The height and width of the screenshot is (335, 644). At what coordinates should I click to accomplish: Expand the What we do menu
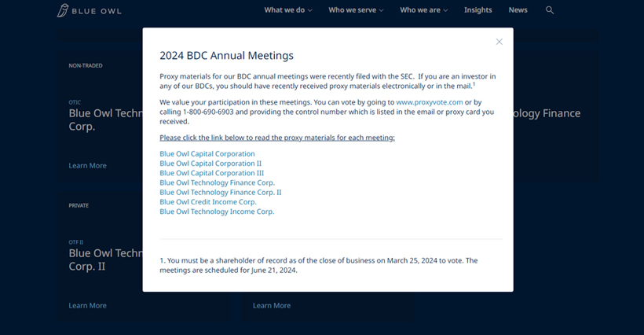click(287, 10)
